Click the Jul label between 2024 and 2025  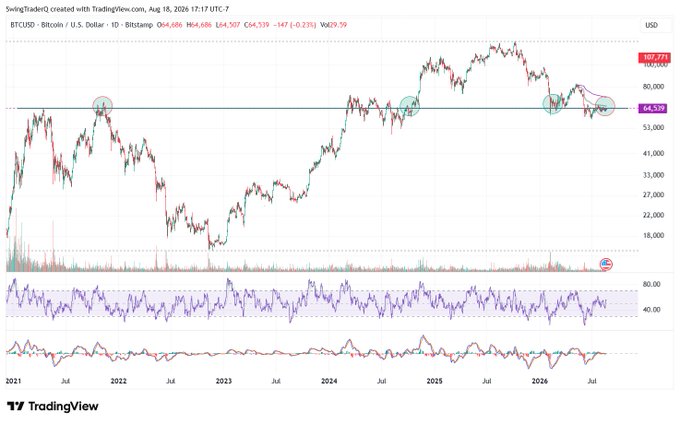[382, 381]
